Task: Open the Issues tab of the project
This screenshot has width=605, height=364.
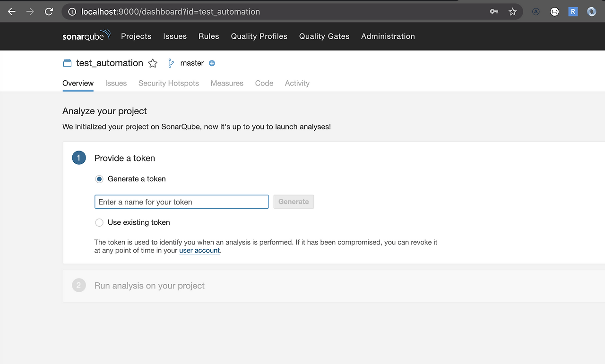Action: click(116, 83)
